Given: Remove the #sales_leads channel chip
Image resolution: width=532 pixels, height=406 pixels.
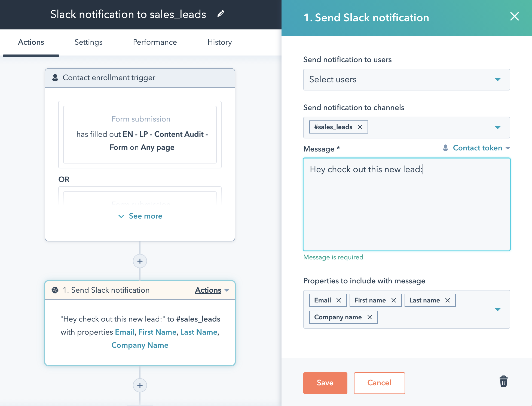Looking at the screenshot, I should point(360,127).
